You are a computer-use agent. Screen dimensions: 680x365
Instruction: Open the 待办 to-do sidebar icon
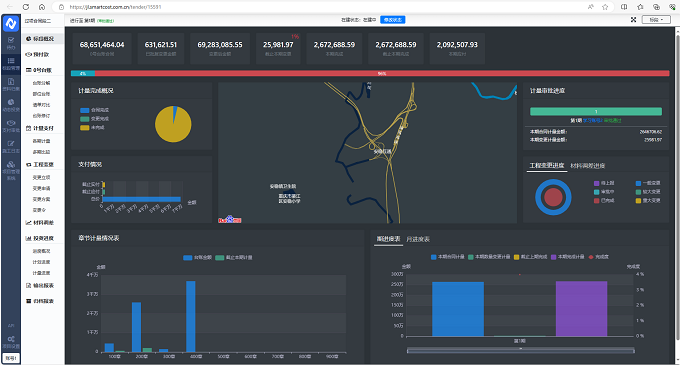[x=11, y=43]
